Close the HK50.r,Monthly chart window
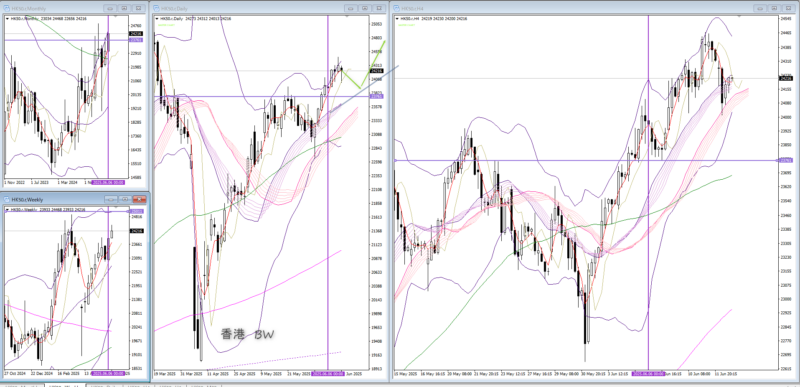 (x=138, y=8)
